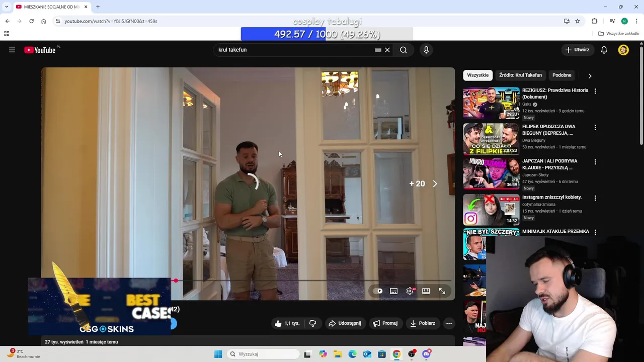Open options menu for JAPCZAN video
Viewport: 644px width, 362px height.
(x=595, y=162)
